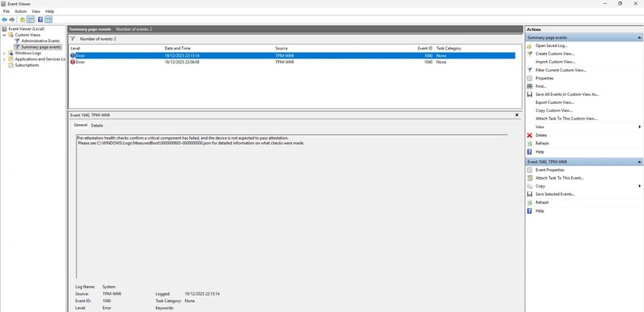This screenshot has width=644, height=312.
Task: Click Import Custom View... action
Action: [555, 62]
